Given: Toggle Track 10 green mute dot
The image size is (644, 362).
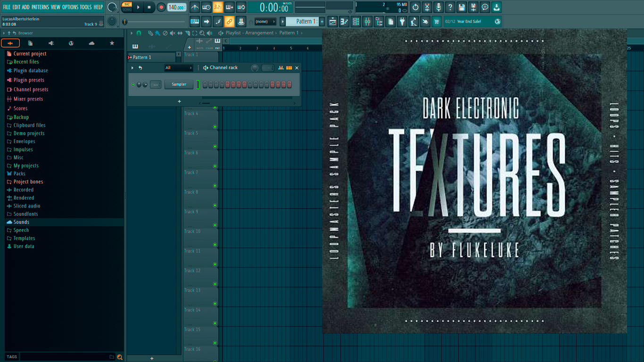Looking at the screenshot, I should 215,245.
